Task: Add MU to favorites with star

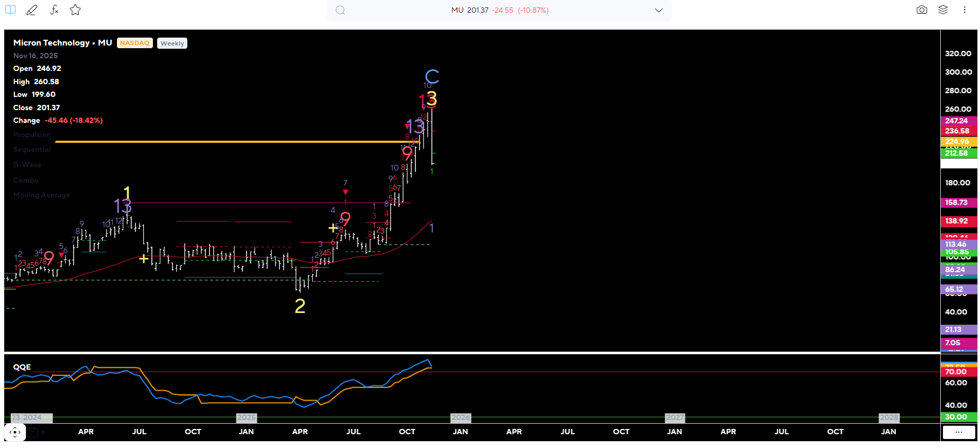Action: pos(75,10)
